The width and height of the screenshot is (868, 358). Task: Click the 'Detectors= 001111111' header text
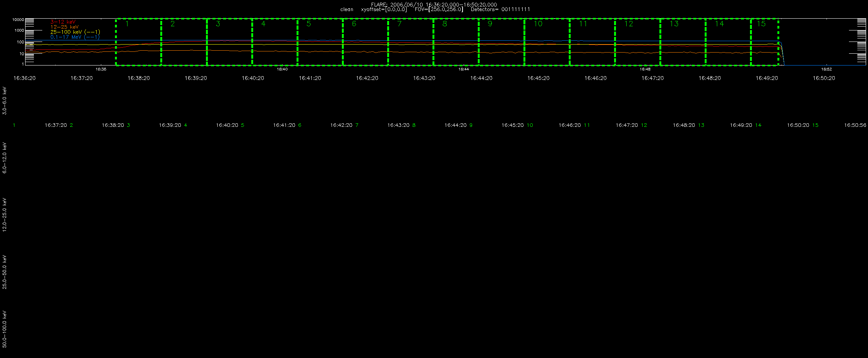tap(500, 10)
